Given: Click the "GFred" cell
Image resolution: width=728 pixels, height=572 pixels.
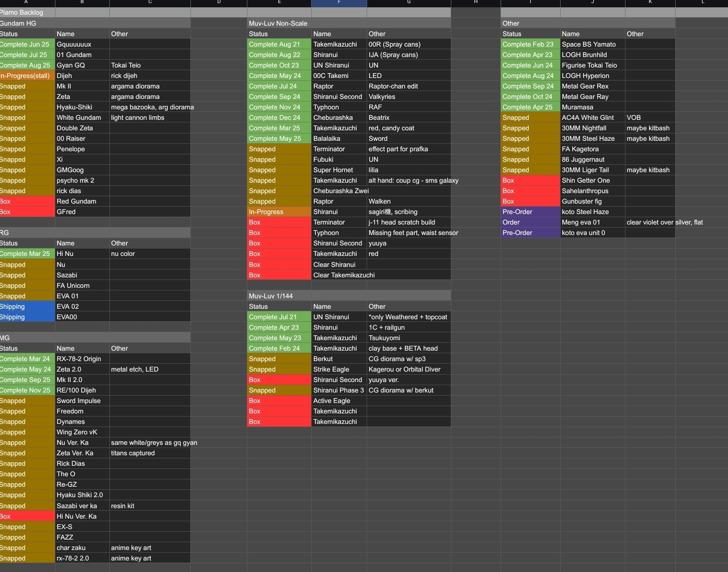Looking at the screenshot, I should (x=82, y=212).
